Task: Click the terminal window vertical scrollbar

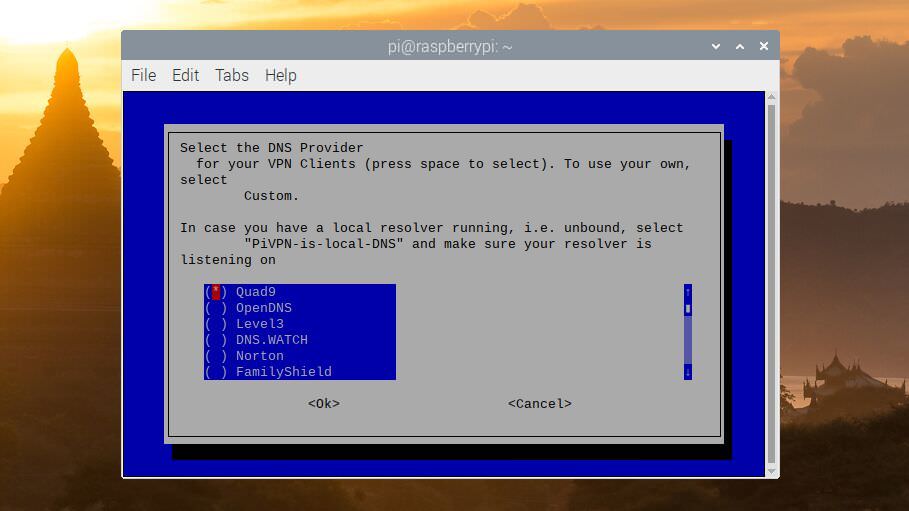Action: coord(772,282)
